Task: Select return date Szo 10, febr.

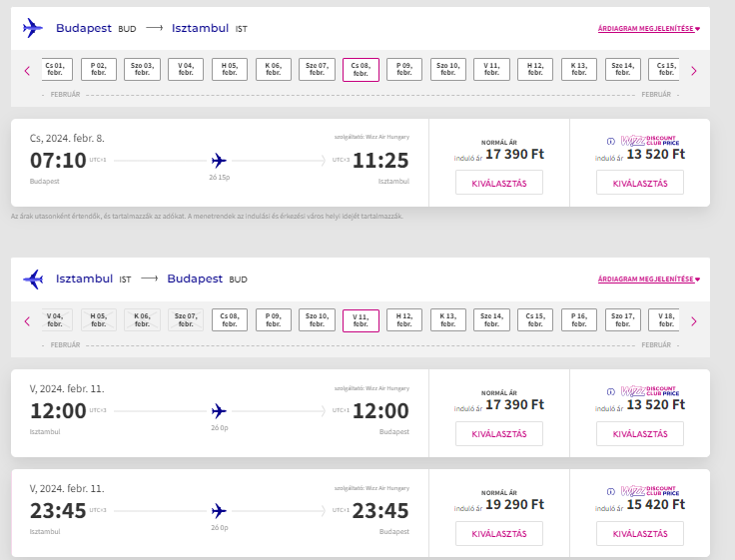Action: coord(317,319)
